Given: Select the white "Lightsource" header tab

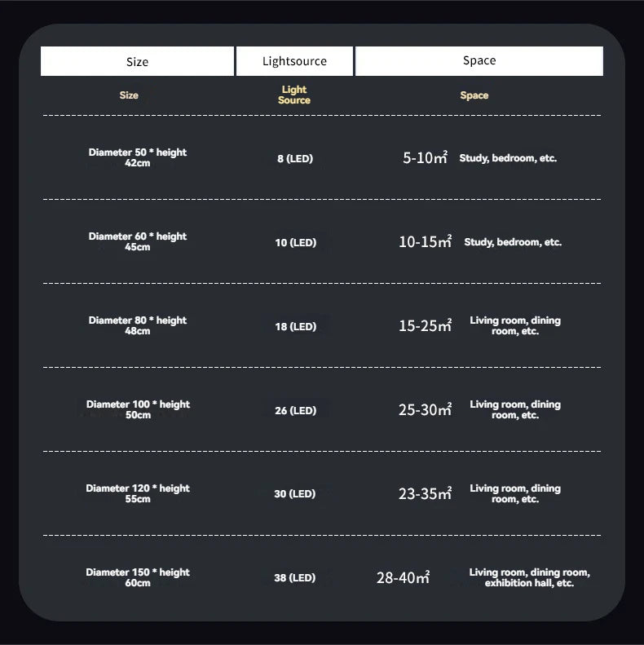Looking at the screenshot, I should point(294,61).
